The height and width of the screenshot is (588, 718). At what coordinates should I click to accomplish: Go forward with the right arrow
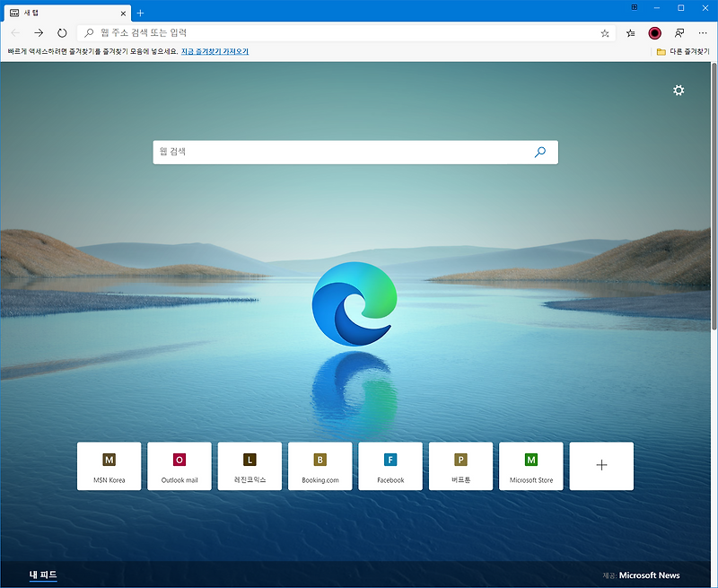[39, 33]
